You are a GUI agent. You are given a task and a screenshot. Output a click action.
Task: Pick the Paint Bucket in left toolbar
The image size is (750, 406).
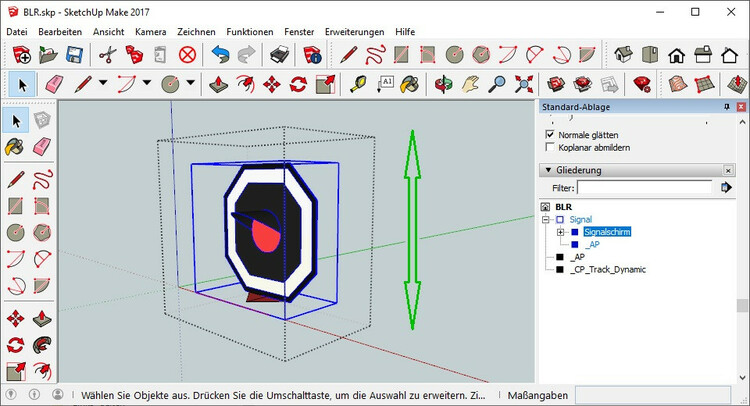[15, 147]
